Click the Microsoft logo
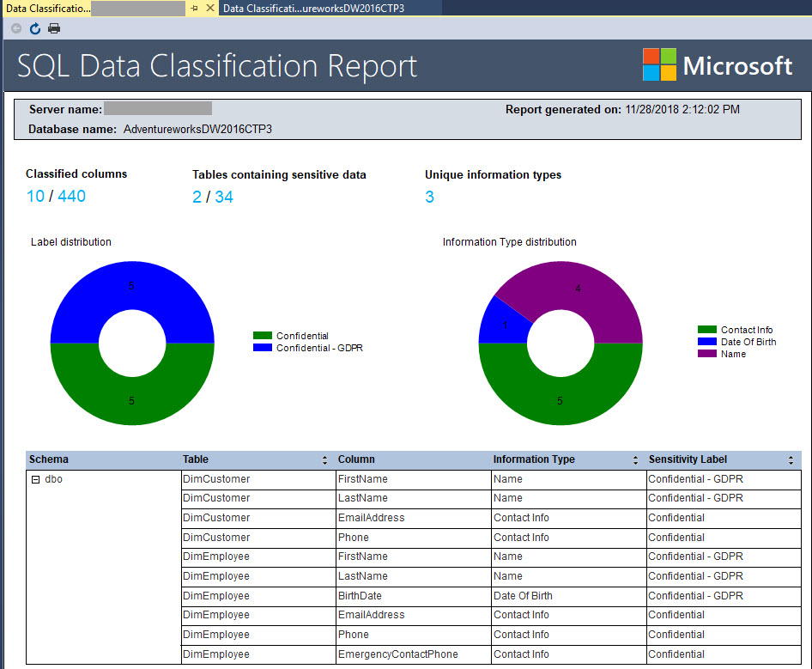Viewport: 812px width, 669px height. (718, 65)
